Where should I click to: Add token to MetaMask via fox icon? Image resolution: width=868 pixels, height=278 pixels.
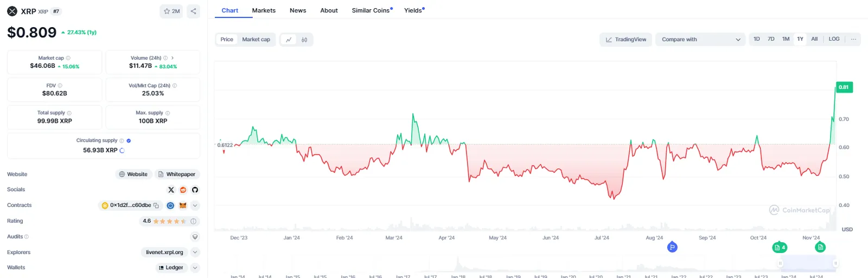[x=183, y=206]
